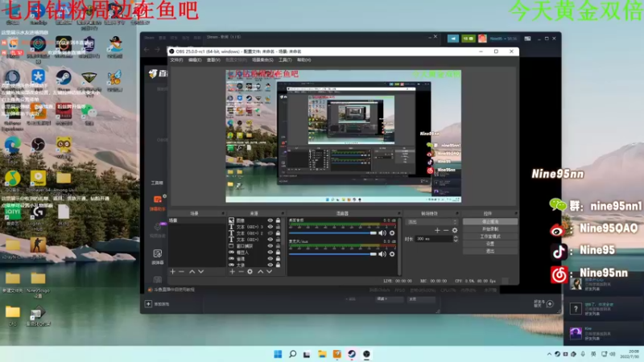This screenshot has width=644, height=362.
Task: Mute the 桌面音频 mixer channel speaker icon
Action: [382, 233]
